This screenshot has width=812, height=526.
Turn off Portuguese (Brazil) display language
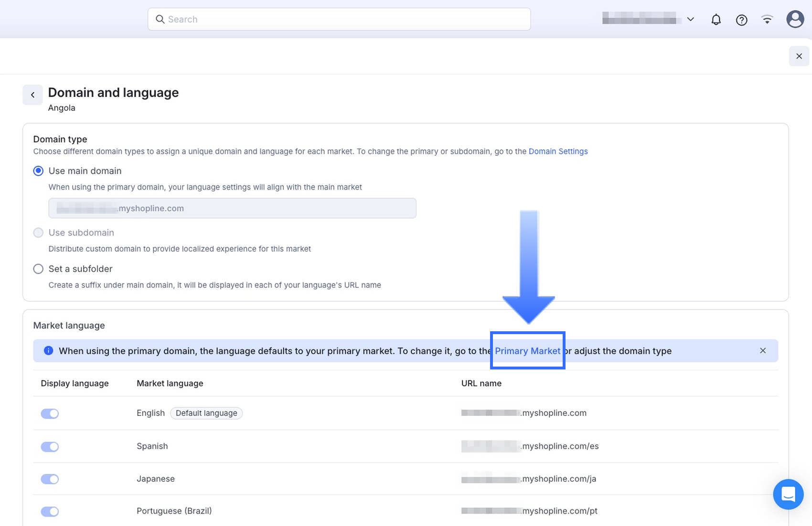point(50,512)
